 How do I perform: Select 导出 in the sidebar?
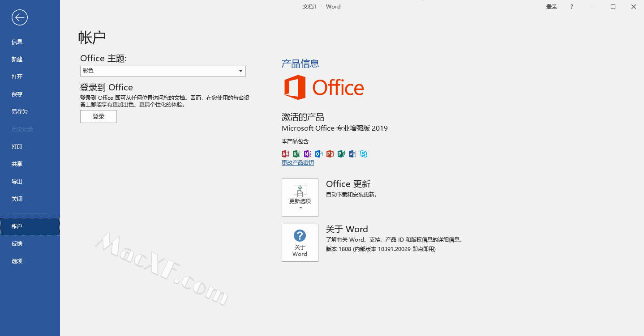click(30, 181)
